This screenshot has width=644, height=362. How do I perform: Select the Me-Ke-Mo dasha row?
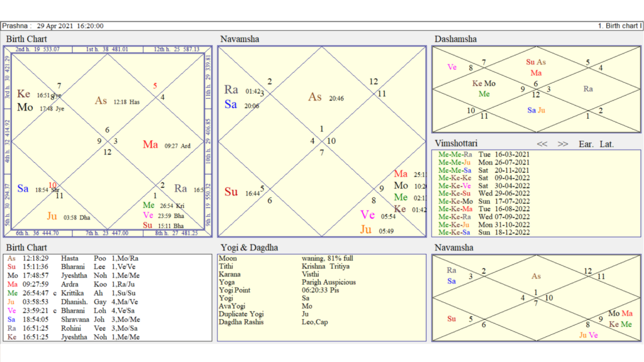point(484,201)
